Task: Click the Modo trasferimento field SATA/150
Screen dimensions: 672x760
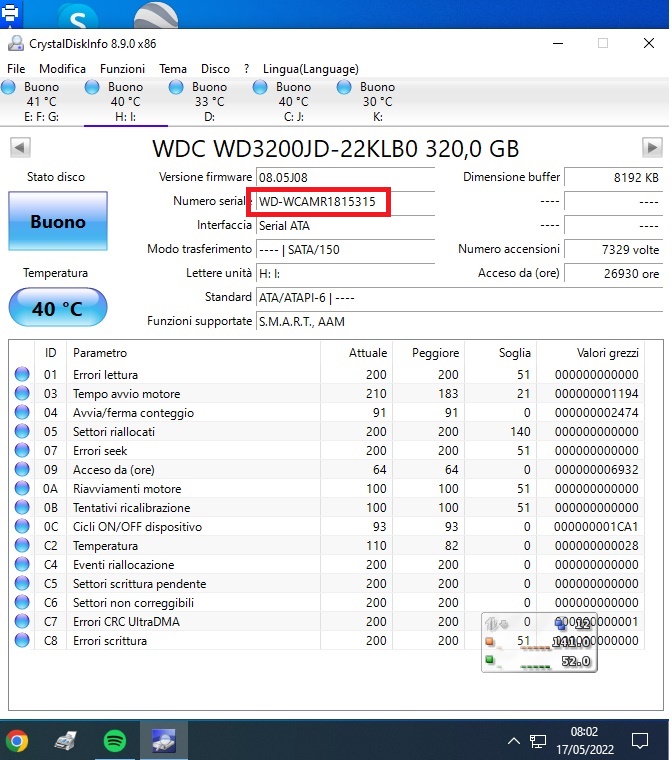Action: pyautogui.click(x=345, y=250)
